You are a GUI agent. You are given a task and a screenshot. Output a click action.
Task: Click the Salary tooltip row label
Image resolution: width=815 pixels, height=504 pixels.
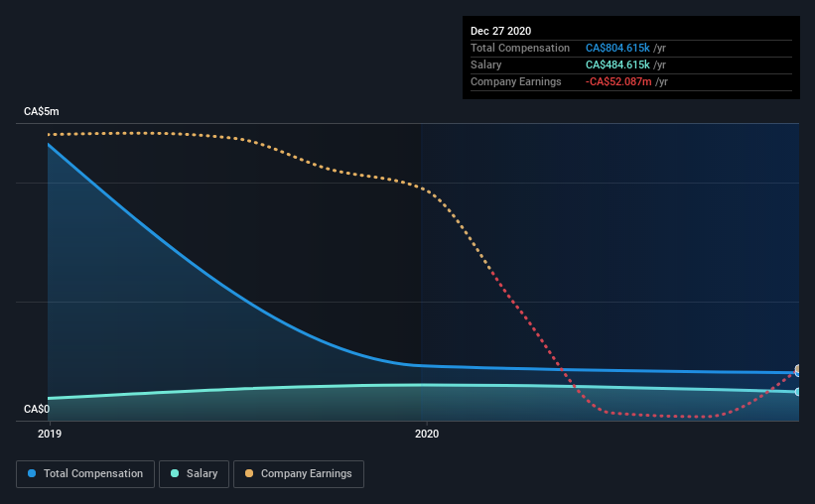[486, 64]
